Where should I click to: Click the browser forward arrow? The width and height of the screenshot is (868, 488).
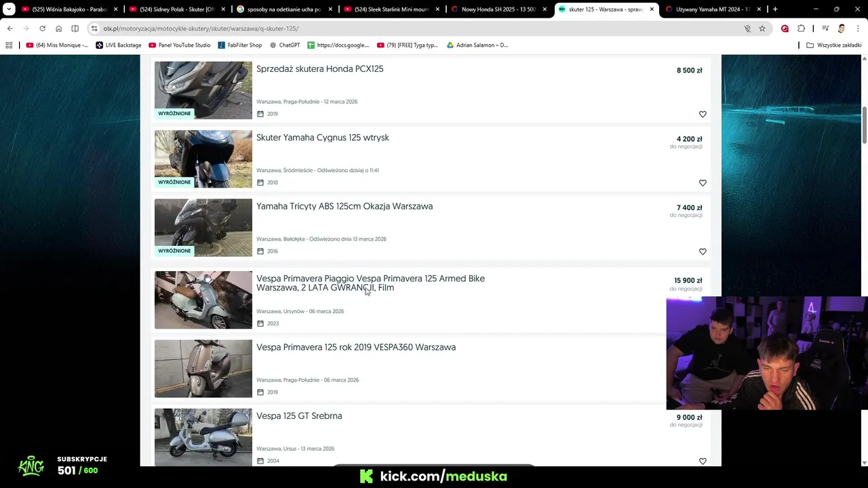pos(26,28)
